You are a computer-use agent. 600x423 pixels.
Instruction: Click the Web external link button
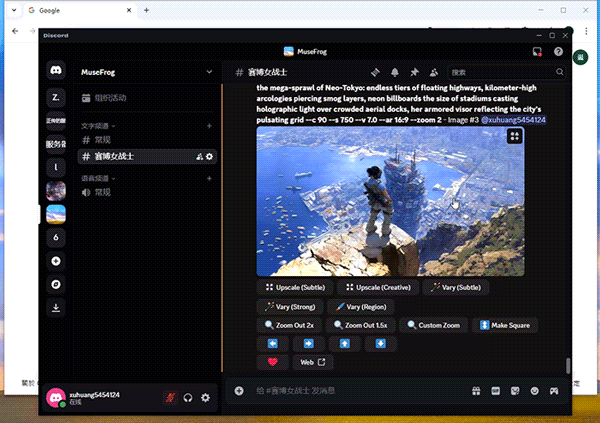(313, 362)
